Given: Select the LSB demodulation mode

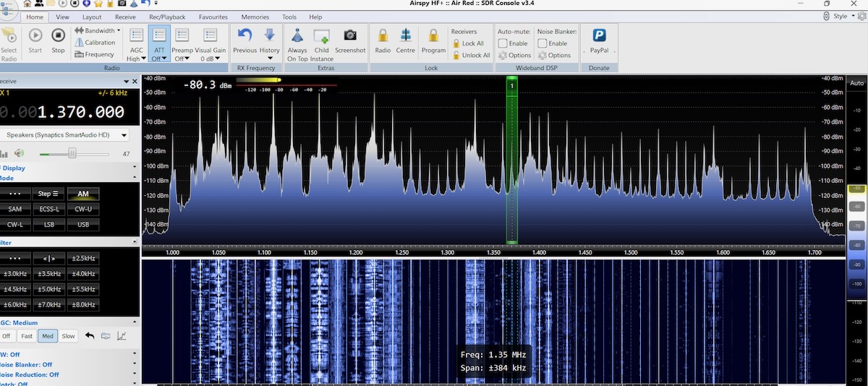Looking at the screenshot, I should (50, 224).
